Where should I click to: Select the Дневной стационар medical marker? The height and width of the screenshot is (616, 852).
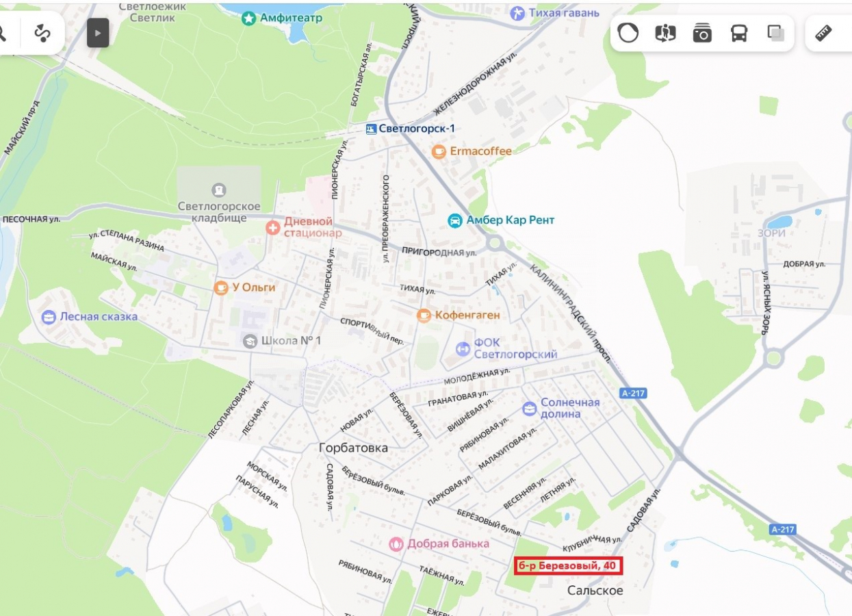click(273, 227)
